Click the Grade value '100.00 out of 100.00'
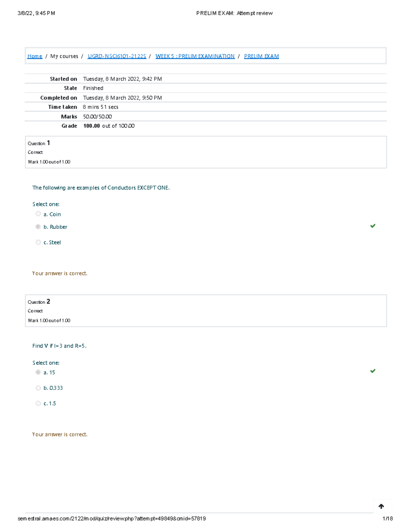This screenshot has height=532, width=411. pyautogui.click(x=109, y=126)
